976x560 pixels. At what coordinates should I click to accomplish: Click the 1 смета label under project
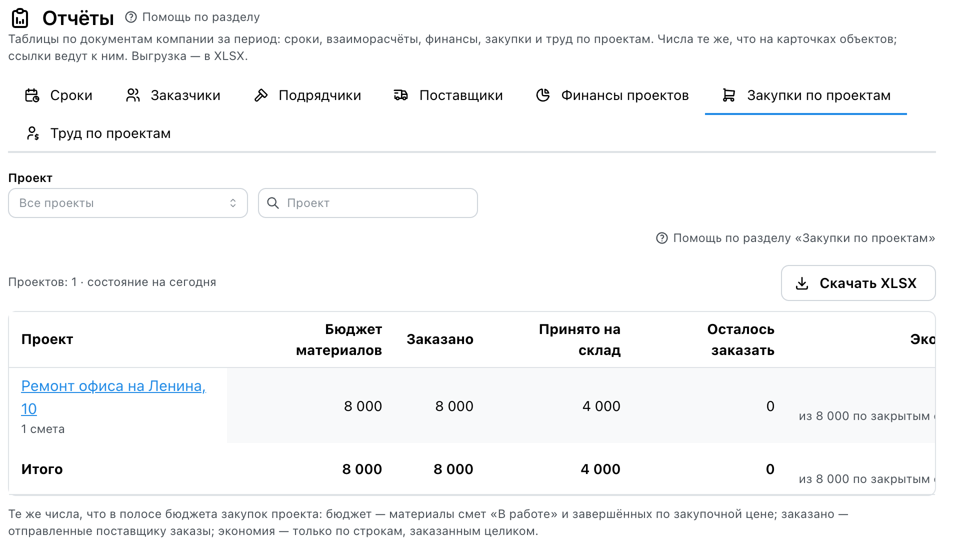[x=43, y=429]
